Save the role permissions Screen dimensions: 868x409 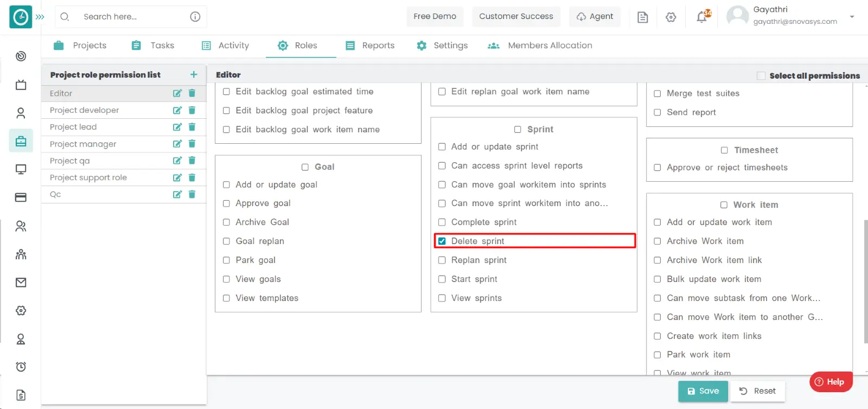click(x=703, y=391)
